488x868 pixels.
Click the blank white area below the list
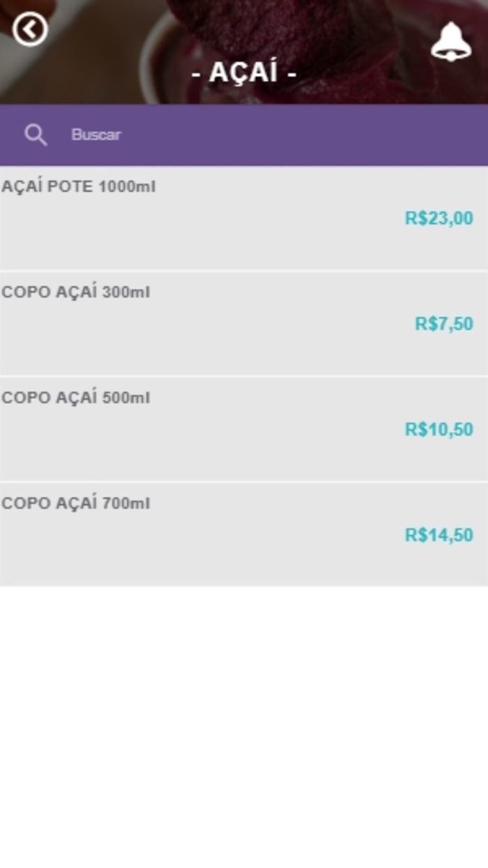coord(244,726)
